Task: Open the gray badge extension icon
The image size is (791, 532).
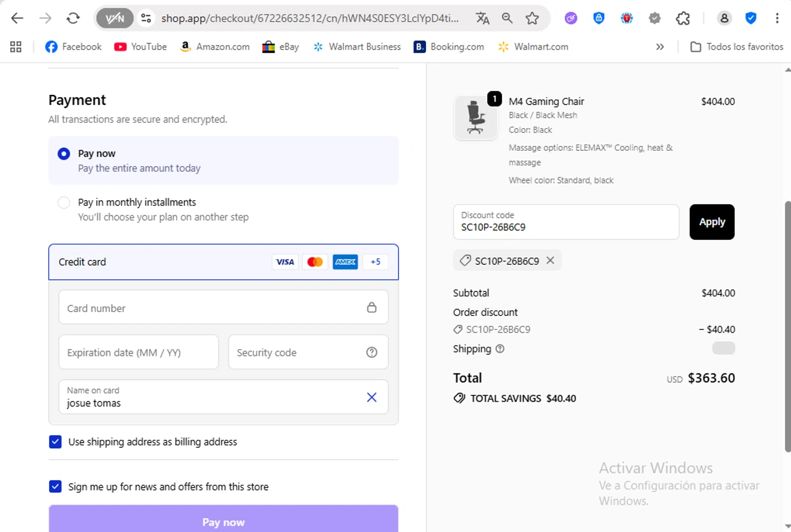Action: tap(654, 18)
